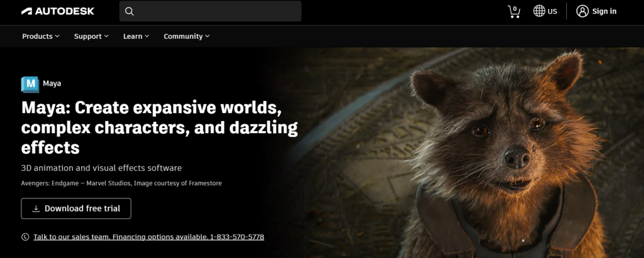Open the Community menu
The width and height of the screenshot is (644, 258).
click(186, 36)
